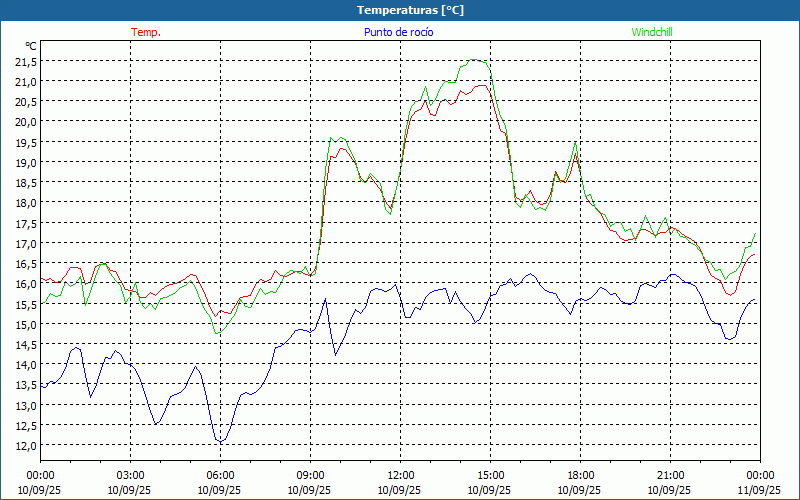Image resolution: width=800 pixels, height=500 pixels.
Task: Pick the 15:00 time axis label
Action: point(490,475)
